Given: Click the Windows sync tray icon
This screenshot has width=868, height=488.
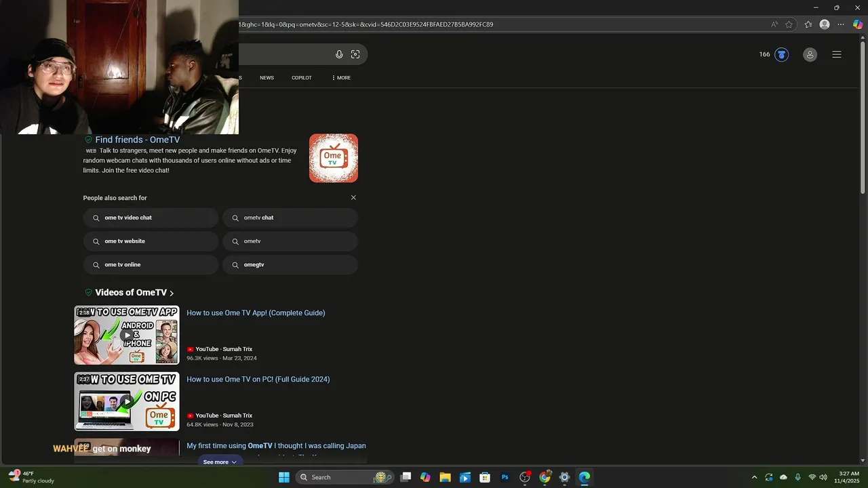Looking at the screenshot, I should tap(769, 477).
